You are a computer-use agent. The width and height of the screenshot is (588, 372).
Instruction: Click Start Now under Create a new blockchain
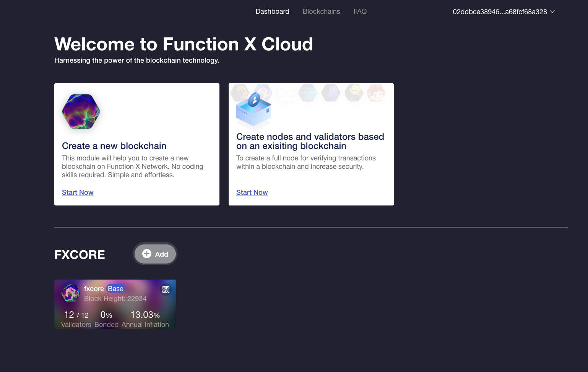click(x=78, y=192)
